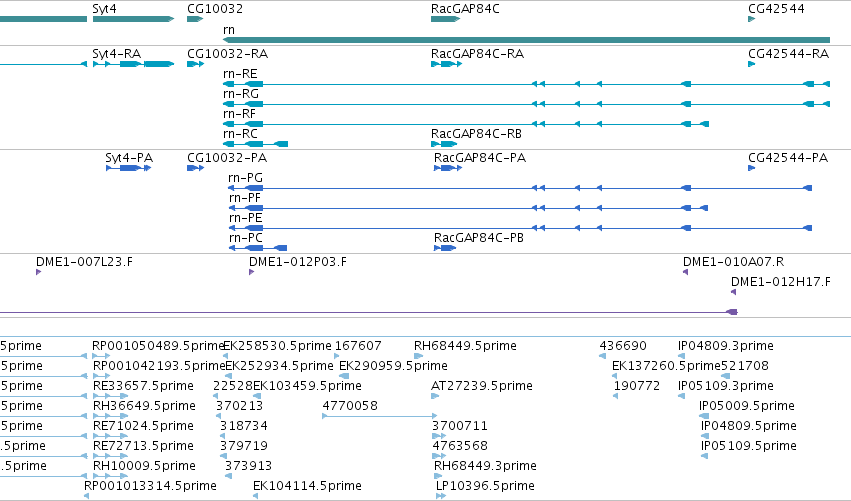Click the IP05109.3prime EST label

pyautogui.click(x=726, y=386)
